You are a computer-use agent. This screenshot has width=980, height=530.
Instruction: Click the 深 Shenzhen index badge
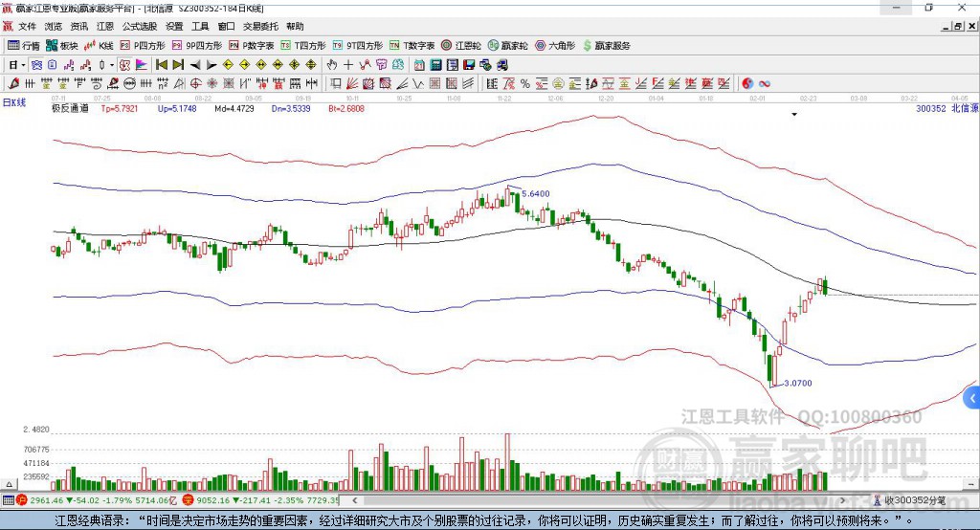[x=189, y=500]
